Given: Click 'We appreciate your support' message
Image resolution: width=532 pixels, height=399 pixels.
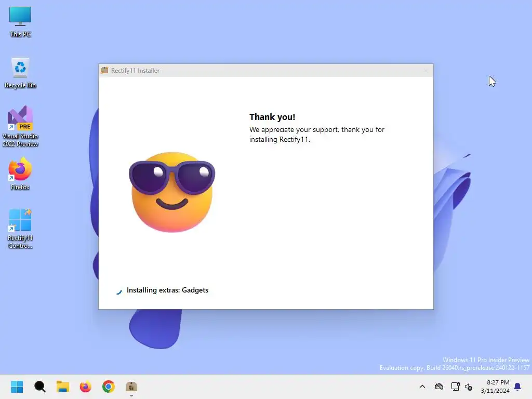Looking at the screenshot, I should pyautogui.click(x=317, y=135).
